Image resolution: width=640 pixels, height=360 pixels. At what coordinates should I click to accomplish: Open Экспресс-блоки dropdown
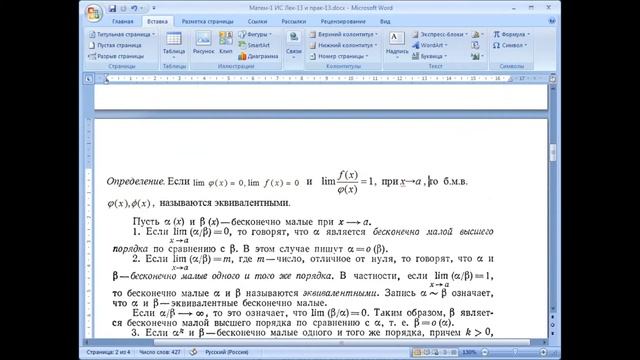pos(440,35)
